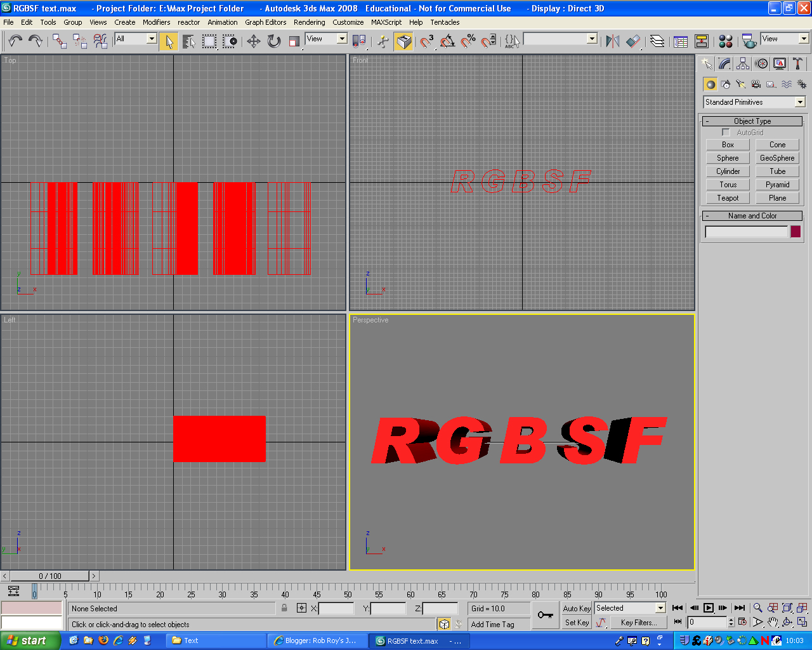Image resolution: width=812 pixels, height=650 pixels.
Task: Collapse the Name and Color rollout
Action: [752, 216]
